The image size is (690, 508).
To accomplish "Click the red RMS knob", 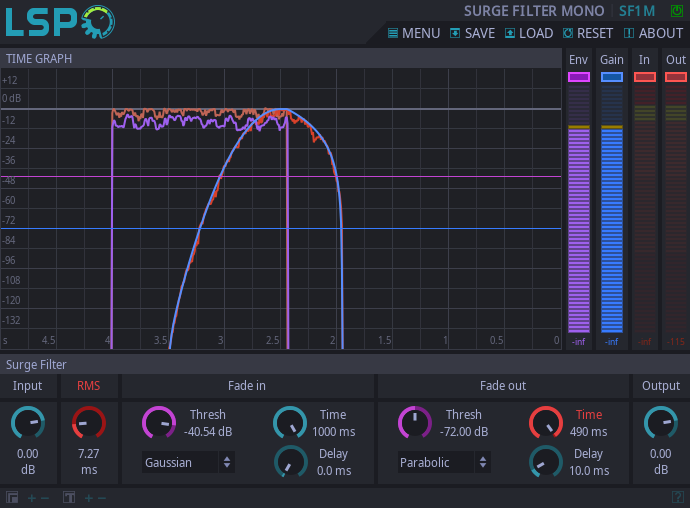I will click(89, 423).
